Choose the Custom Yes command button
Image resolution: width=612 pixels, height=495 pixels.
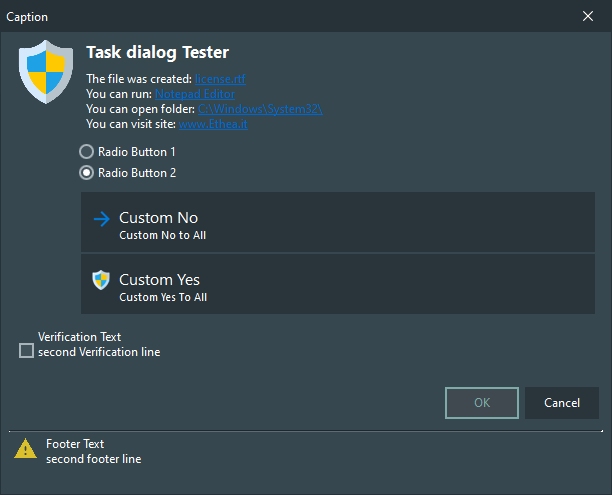[338, 284]
